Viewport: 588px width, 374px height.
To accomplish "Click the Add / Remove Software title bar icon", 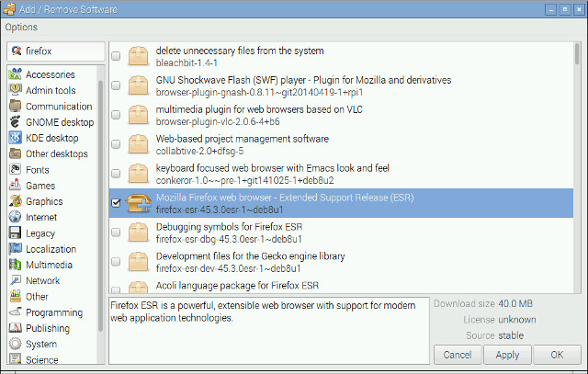I will [9, 9].
